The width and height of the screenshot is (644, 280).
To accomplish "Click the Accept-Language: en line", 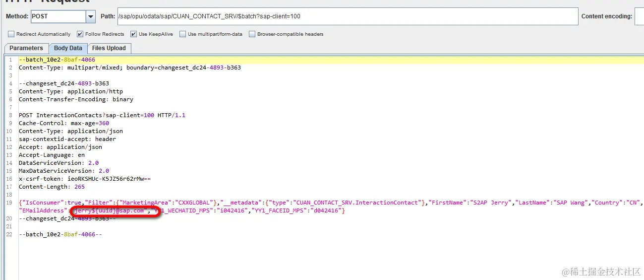I will point(52,155).
